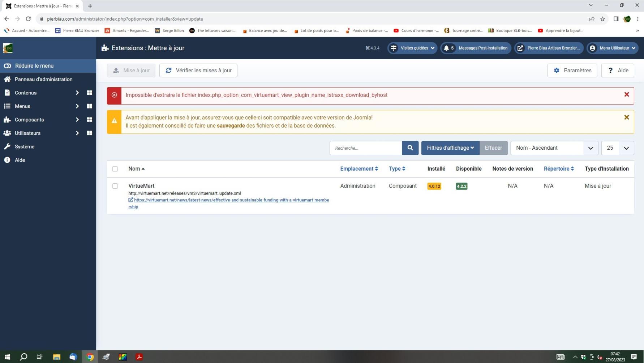The width and height of the screenshot is (644, 363).
Task: Open File Explorer from taskbar
Action: pyautogui.click(x=57, y=357)
